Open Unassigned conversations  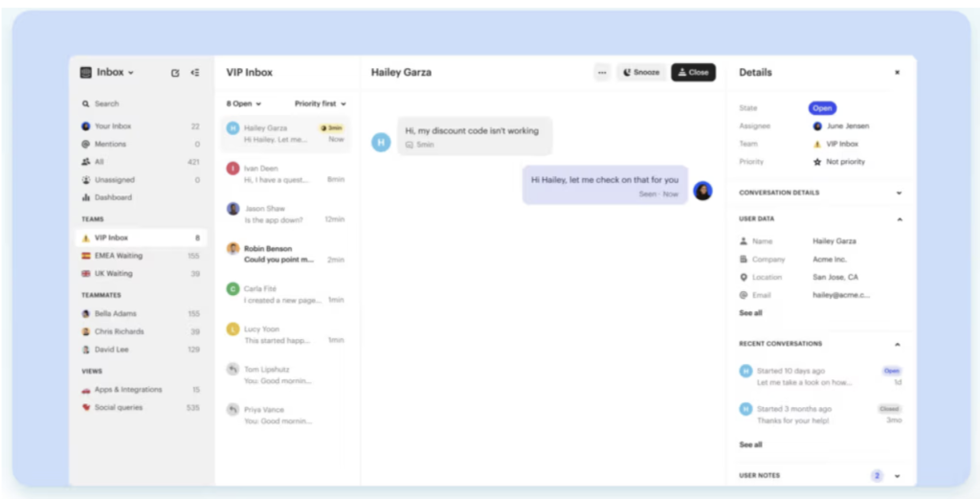[142, 179]
